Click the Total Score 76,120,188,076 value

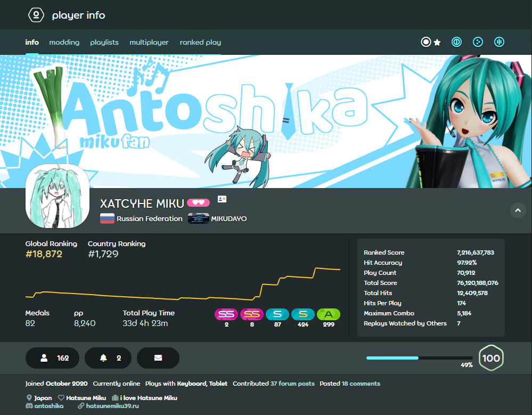point(477,283)
